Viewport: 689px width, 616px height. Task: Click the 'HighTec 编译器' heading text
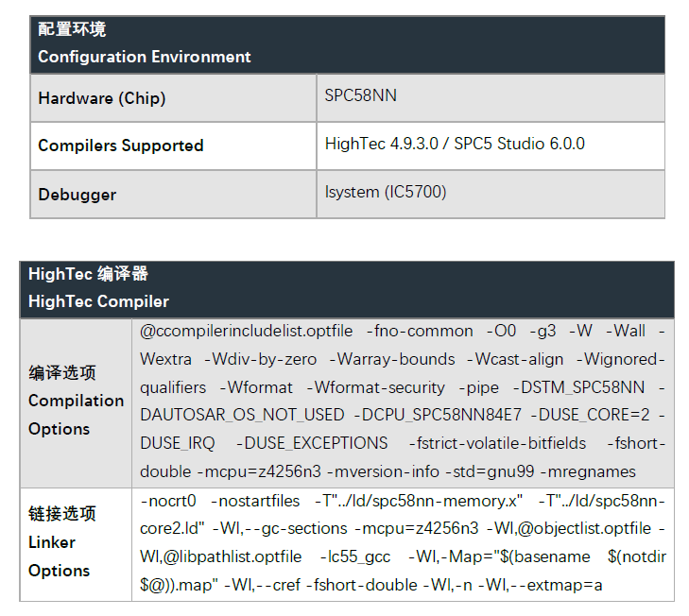(88, 274)
